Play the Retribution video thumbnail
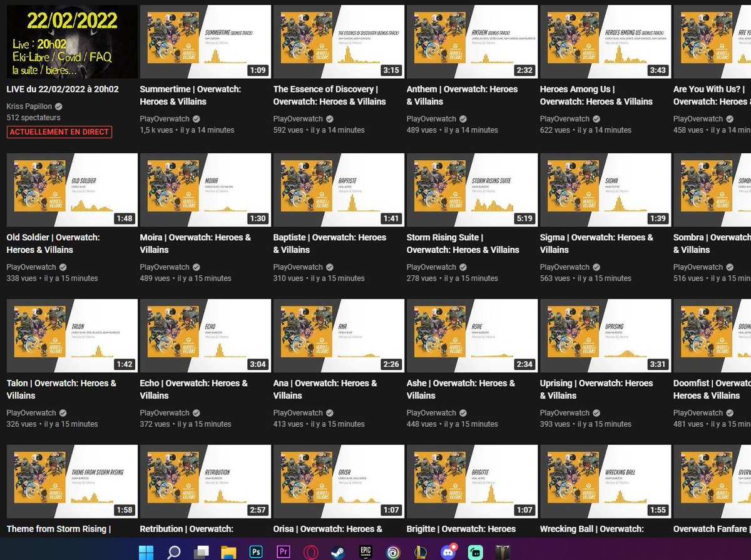 click(205, 481)
